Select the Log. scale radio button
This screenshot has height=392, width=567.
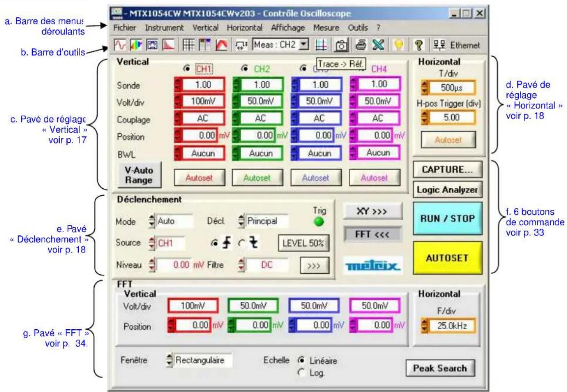click(x=302, y=373)
